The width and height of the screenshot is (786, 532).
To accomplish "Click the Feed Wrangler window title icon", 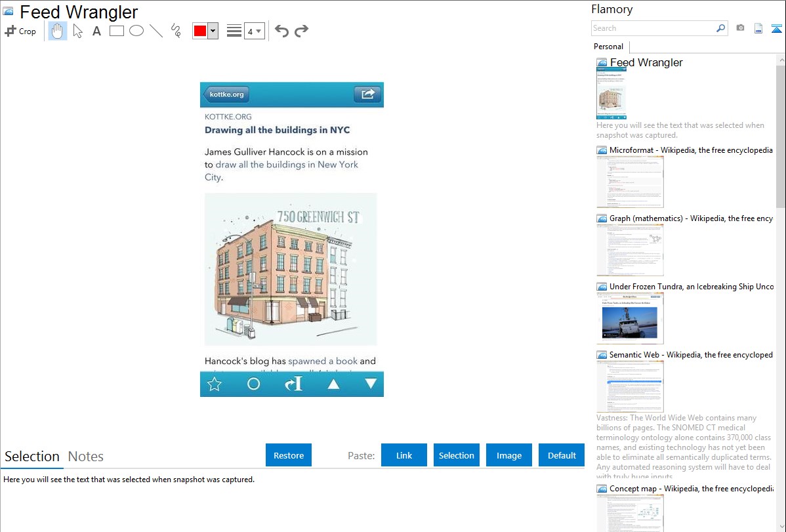I will (8, 11).
